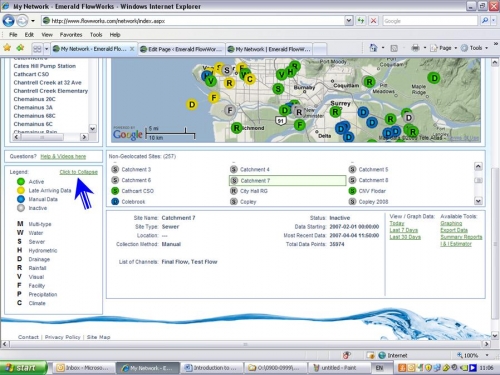The width and height of the screenshot is (500, 375).
Task: Go forward with the browser Forward arrow
Action: click(x=22, y=21)
